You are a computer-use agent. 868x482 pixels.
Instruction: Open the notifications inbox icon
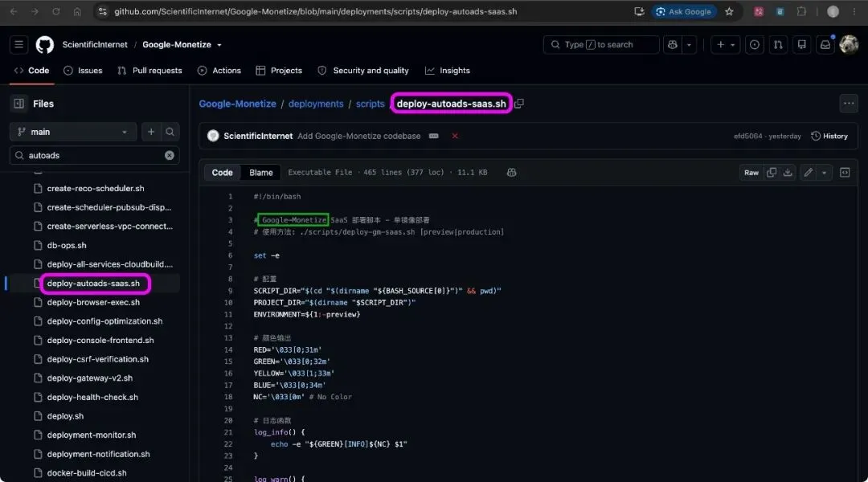(825, 44)
